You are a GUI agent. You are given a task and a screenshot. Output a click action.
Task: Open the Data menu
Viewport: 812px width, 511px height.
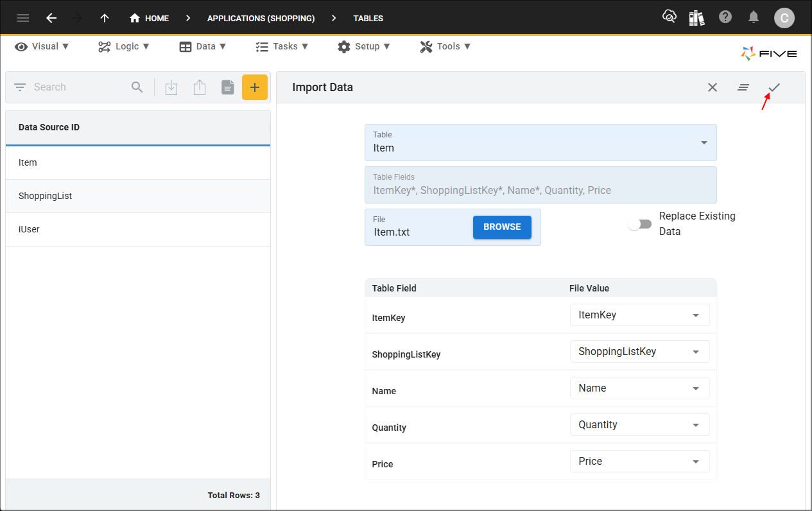tap(203, 46)
